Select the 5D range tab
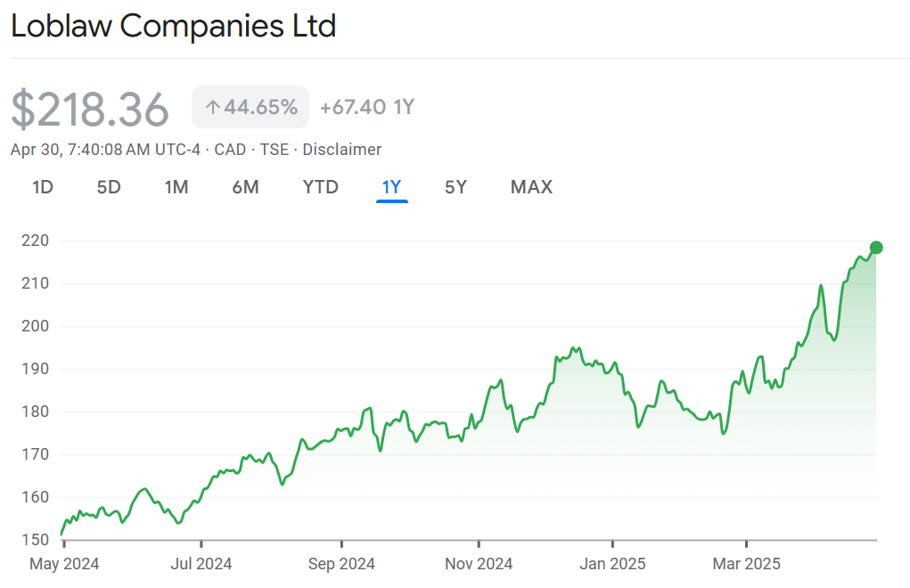The image size is (910, 588). (x=109, y=187)
